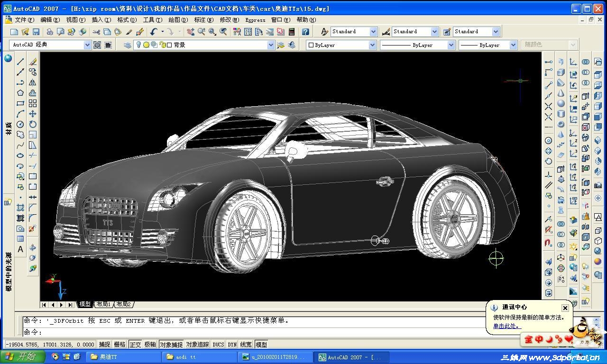
Task: Choose the multiline Text tool (A)
Action: 20,249
